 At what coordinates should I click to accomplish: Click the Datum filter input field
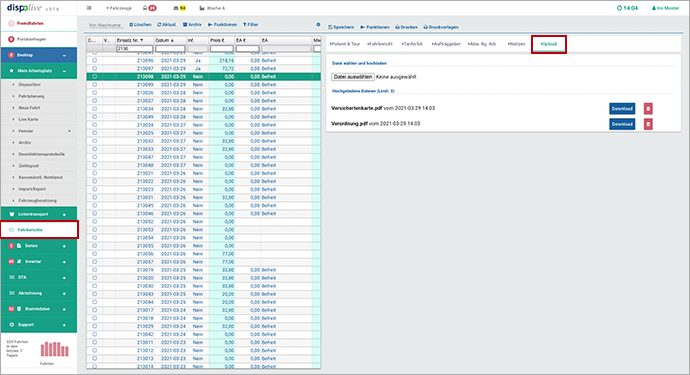click(x=170, y=48)
